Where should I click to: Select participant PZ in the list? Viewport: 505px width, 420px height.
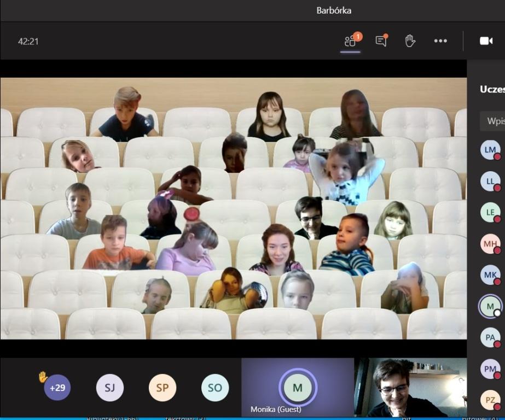pyautogui.click(x=490, y=400)
